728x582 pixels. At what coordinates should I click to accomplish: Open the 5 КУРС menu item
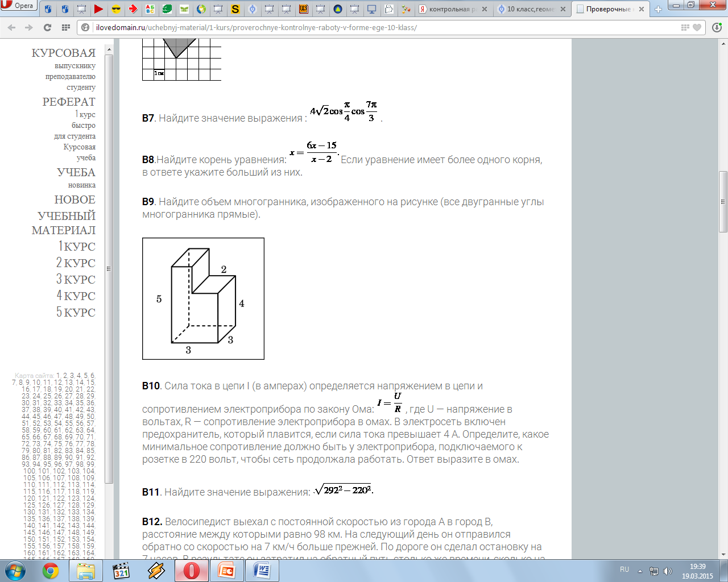click(76, 312)
